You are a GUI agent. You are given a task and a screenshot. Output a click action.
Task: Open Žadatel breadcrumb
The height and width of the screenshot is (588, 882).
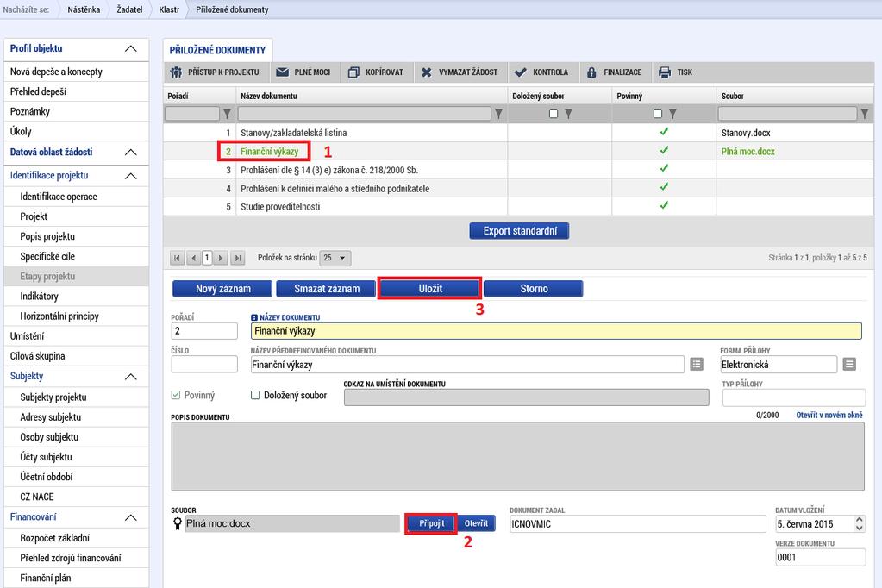click(129, 9)
